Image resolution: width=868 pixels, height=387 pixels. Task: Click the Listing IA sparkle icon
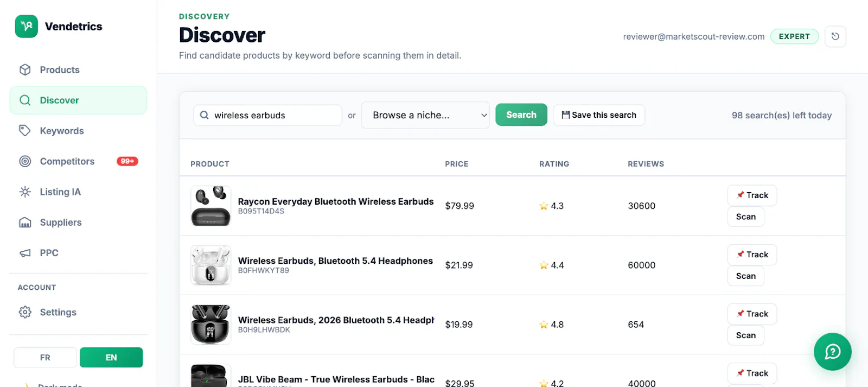[25, 192]
